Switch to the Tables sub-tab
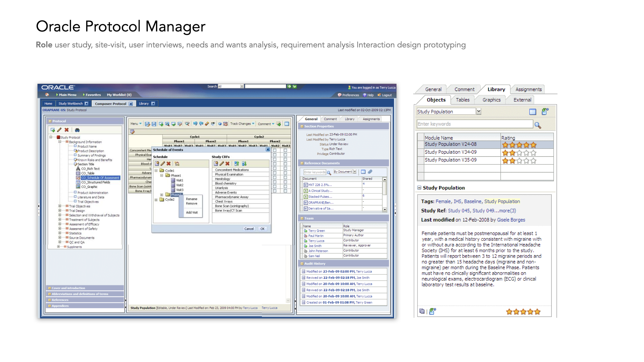The height and width of the screenshot is (362, 644). tap(463, 100)
